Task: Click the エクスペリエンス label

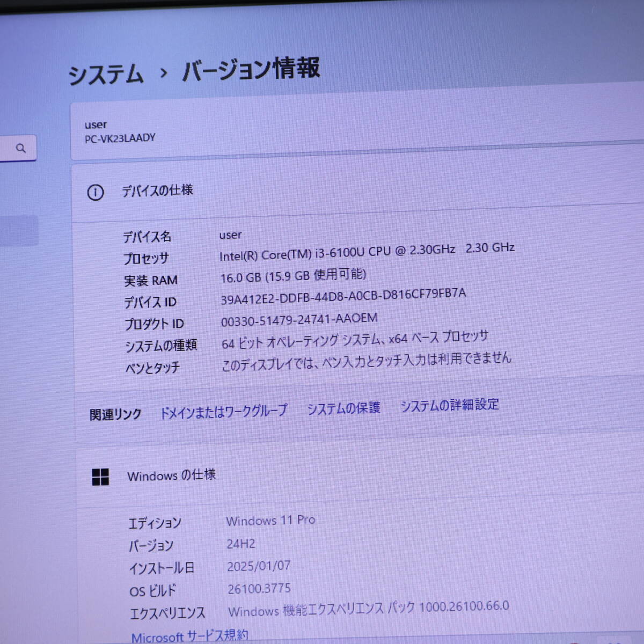Action: coord(167,613)
